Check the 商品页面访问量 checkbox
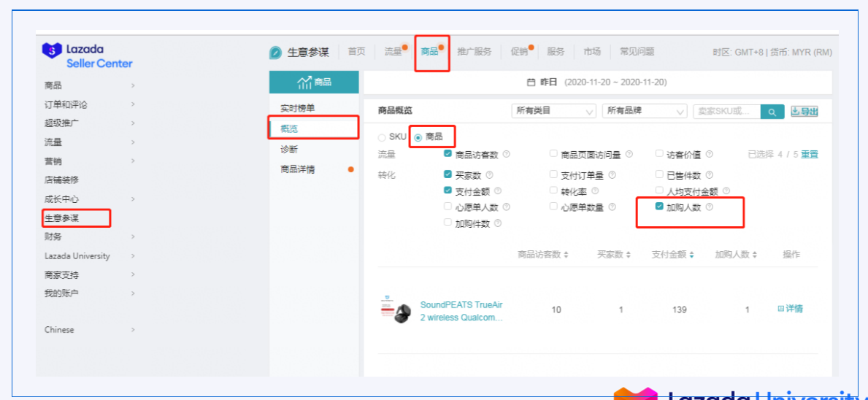Image resolution: width=868 pixels, height=400 pixels. point(553,154)
